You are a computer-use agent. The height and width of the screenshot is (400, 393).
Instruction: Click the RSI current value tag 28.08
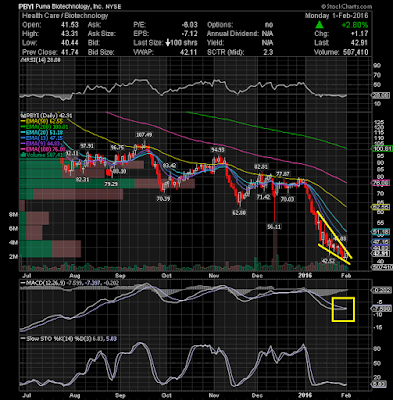pos(380,95)
